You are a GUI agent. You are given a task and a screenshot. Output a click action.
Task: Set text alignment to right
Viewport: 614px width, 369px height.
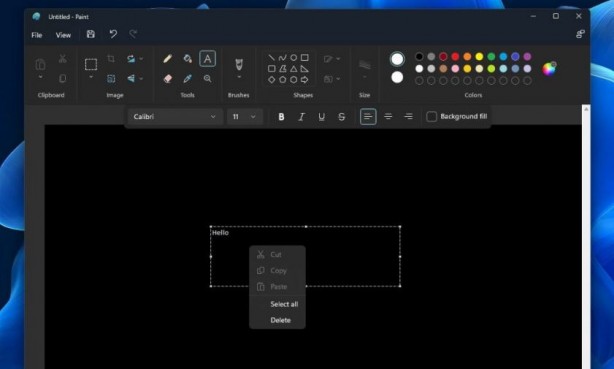click(408, 117)
